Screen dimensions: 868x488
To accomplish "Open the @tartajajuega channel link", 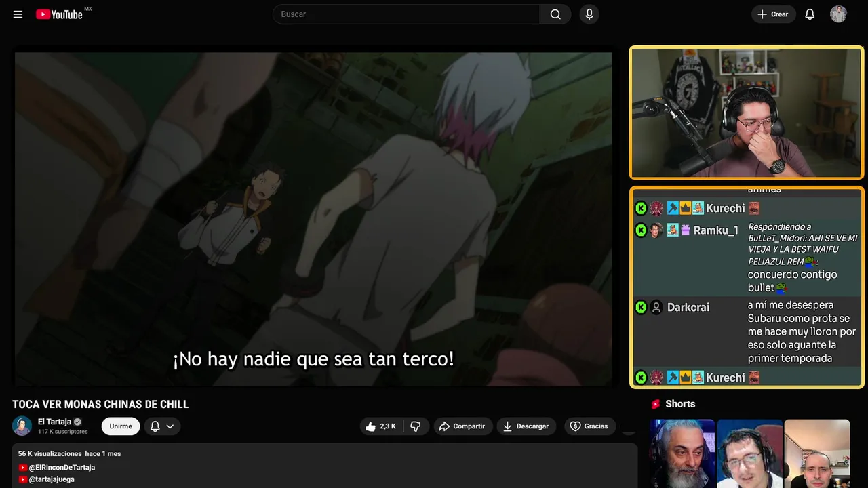I will pos(52,479).
